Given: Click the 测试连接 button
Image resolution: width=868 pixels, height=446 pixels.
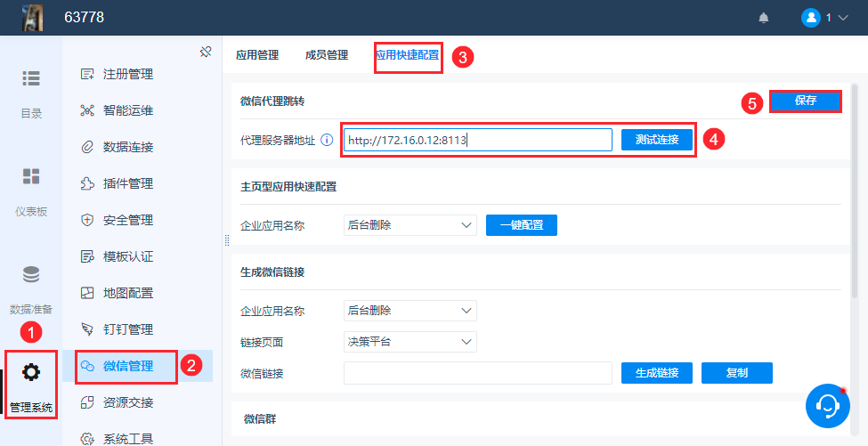Looking at the screenshot, I should click(657, 140).
